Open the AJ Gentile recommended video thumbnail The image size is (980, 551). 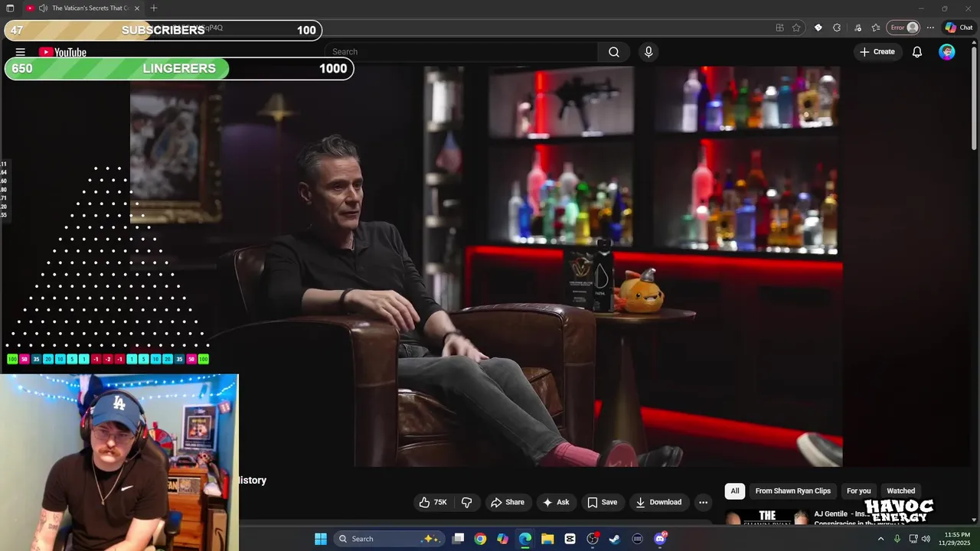766,517
